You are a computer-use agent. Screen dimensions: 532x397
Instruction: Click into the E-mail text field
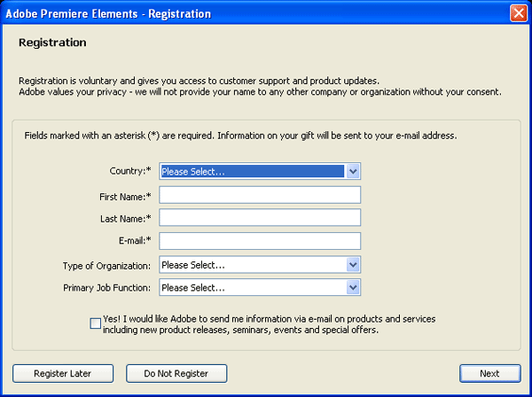260,241
